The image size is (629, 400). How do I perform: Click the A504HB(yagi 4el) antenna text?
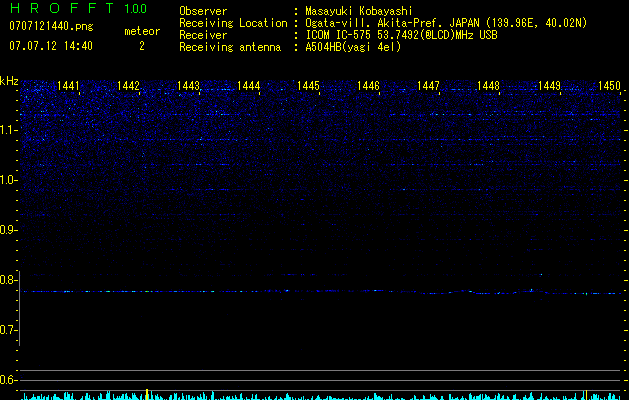pos(353,47)
